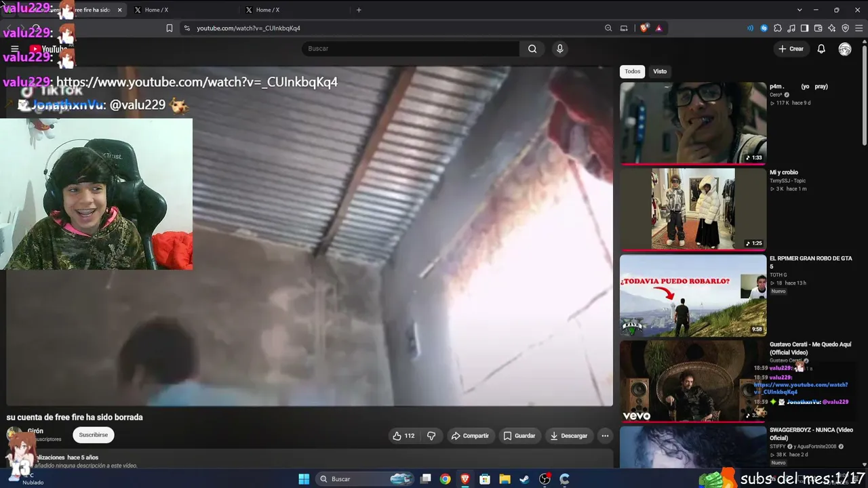The width and height of the screenshot is (868, 488).
Task: Select the Visto filter chip
Action: [x=660, y=71]
